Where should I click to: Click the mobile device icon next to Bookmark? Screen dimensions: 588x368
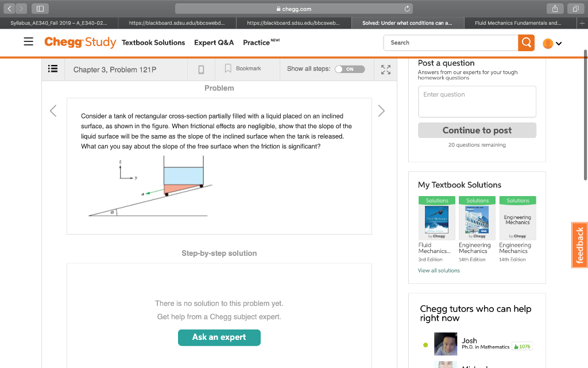pyautogui.click(x=201, y=68)
